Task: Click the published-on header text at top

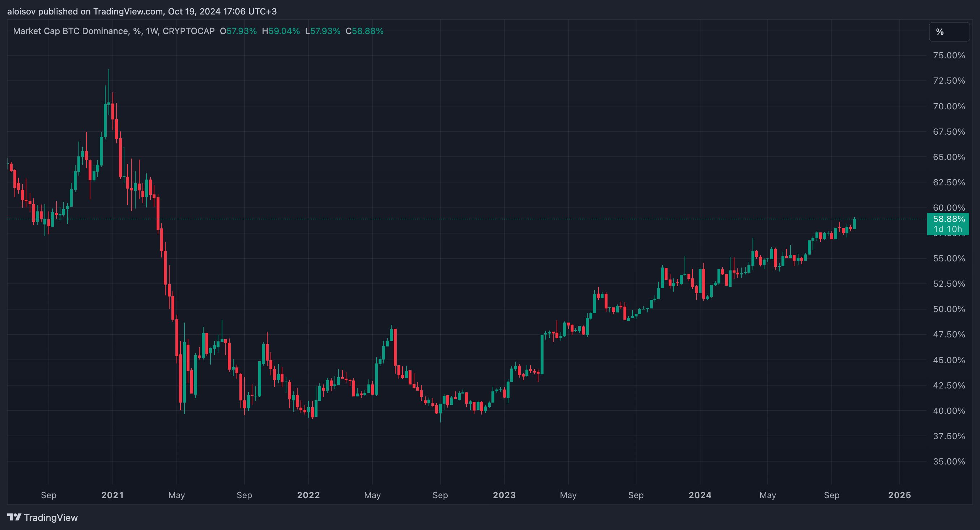Action: tap(142, 12)
